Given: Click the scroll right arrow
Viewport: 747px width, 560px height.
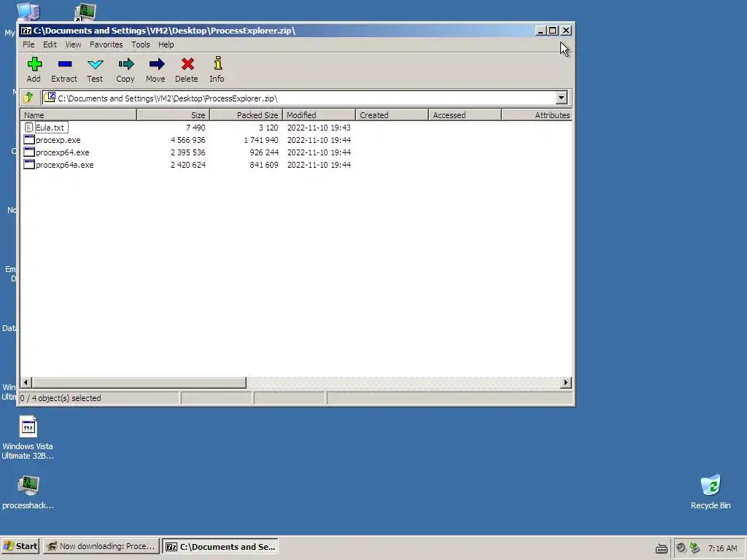Looking at the screenshot, I should (x=566, y=382).
